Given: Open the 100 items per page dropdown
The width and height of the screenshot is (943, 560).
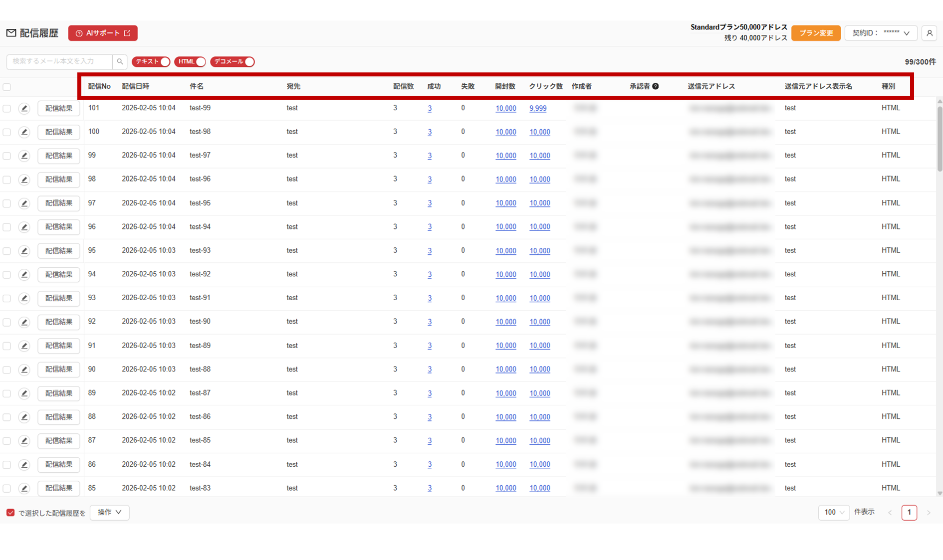Looking at the screenshot, I should pos(833,513).
